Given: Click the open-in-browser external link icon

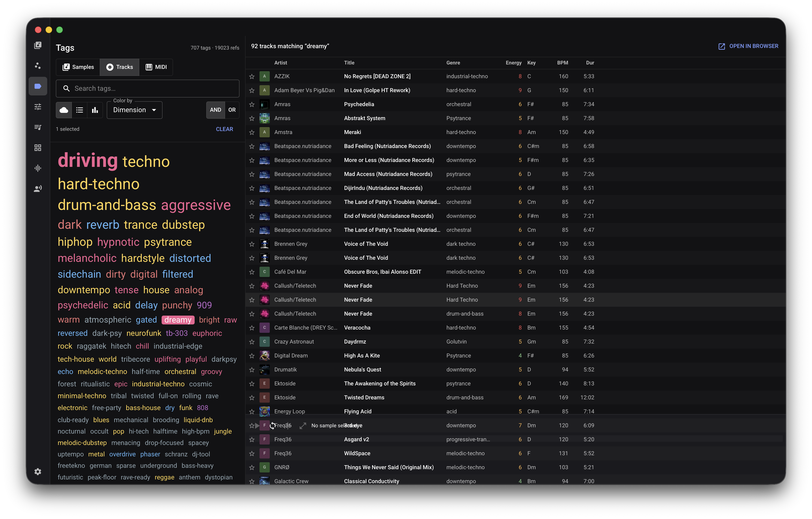Looking at the screenshot, I should point(721,46).
